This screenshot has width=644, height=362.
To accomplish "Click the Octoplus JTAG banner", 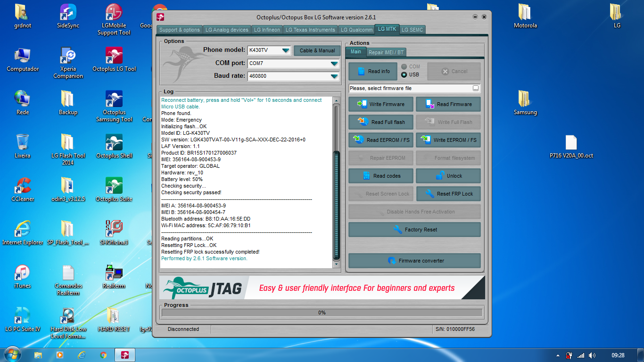I will coord(322,288).
